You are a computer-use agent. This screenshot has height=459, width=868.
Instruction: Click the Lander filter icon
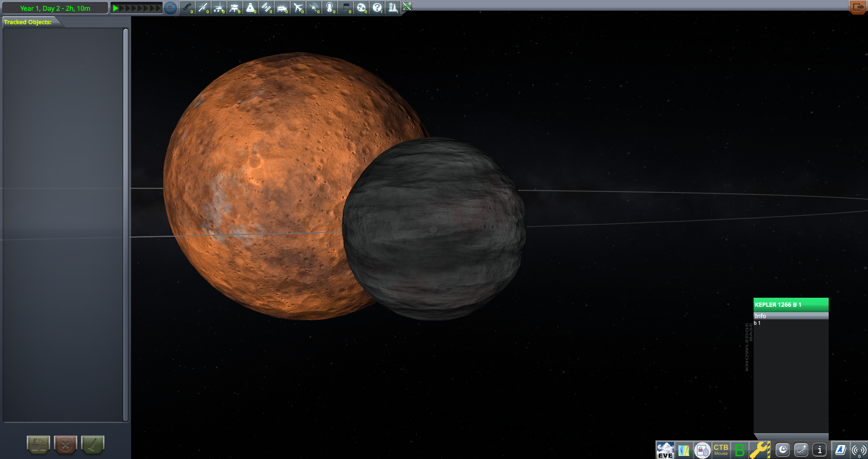(x=235, y=8)
